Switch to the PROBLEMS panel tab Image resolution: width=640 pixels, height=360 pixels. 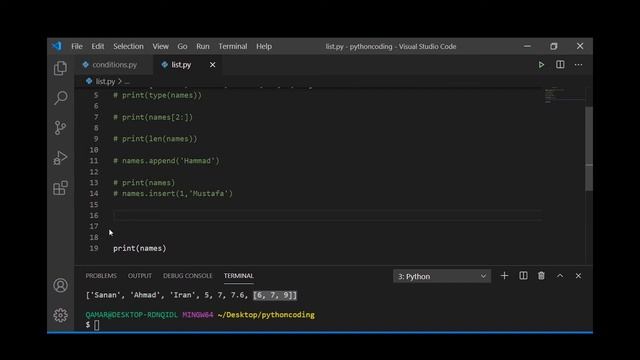point(101,276)
